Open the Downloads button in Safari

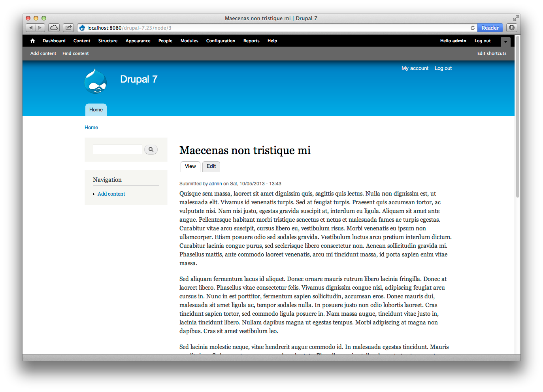(512, 28)
